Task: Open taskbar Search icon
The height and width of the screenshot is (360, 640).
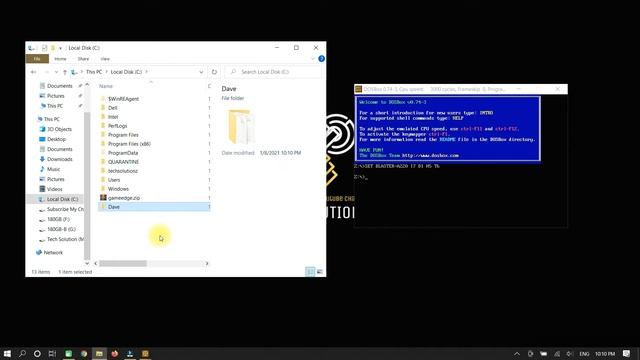Action: pos(22,353)
